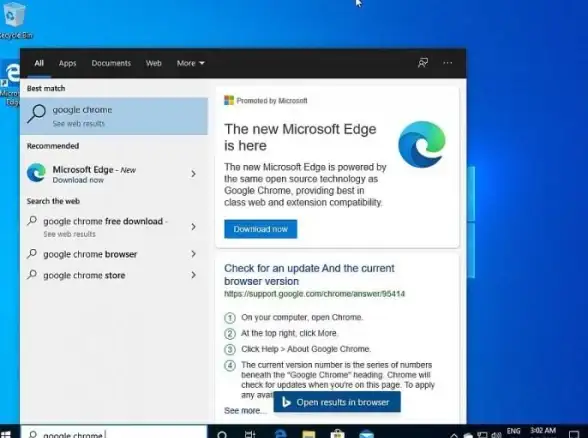Open Microsoft Store from the taskbar
The width and height of the screenshot is (588, 438).
tap(337, 434)
